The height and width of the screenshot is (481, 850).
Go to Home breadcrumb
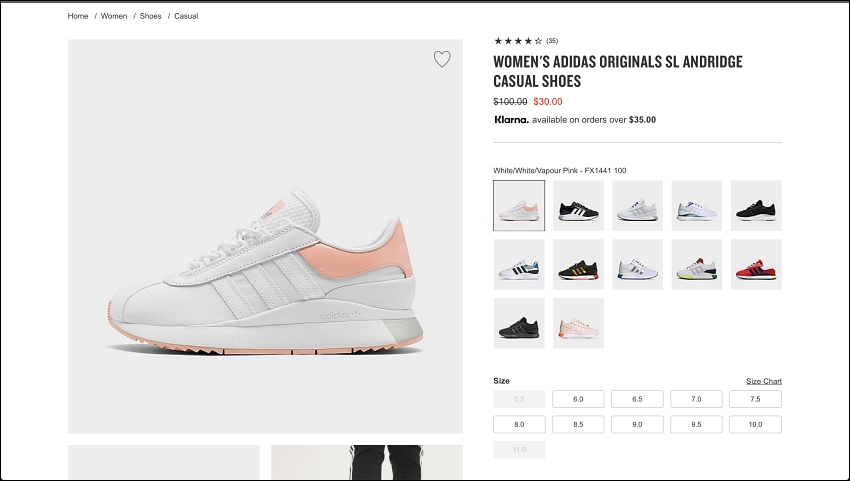[x=78, y=16]
